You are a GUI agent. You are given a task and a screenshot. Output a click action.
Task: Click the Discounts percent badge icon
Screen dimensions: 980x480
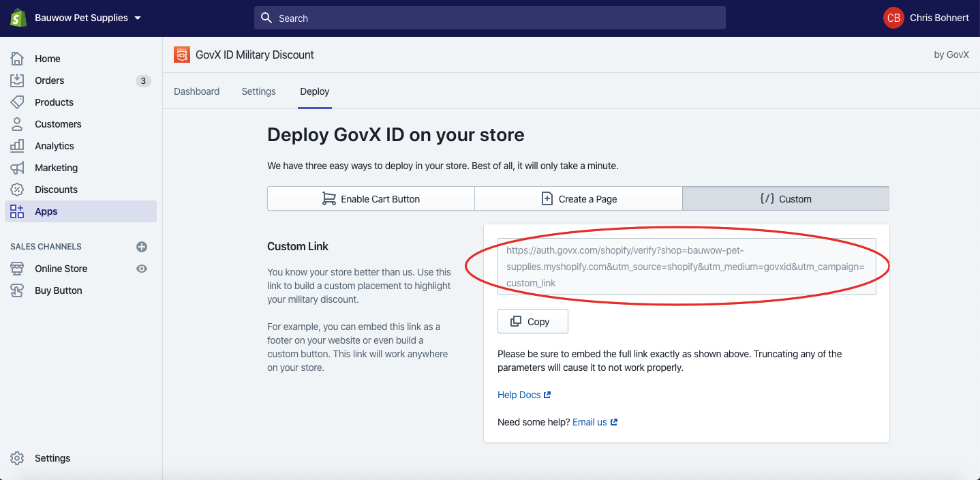(17, 190)
